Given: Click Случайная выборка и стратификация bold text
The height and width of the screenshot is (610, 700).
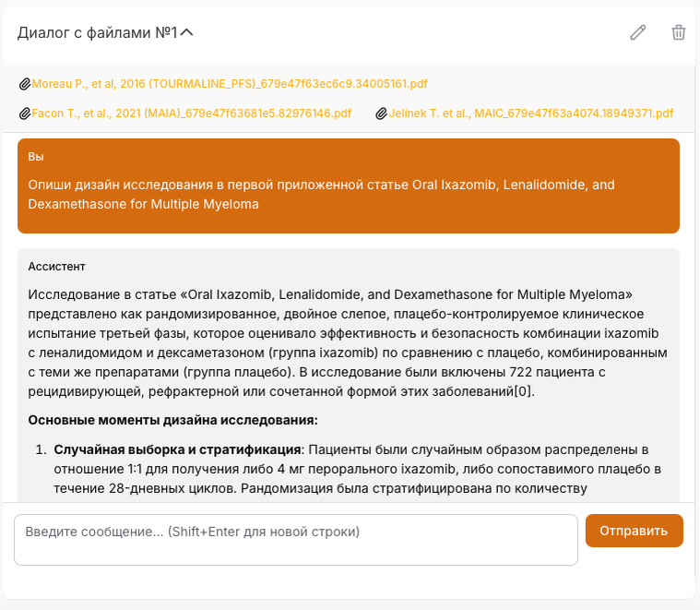Looking at the screenshot, I should [x=177, y=449].
